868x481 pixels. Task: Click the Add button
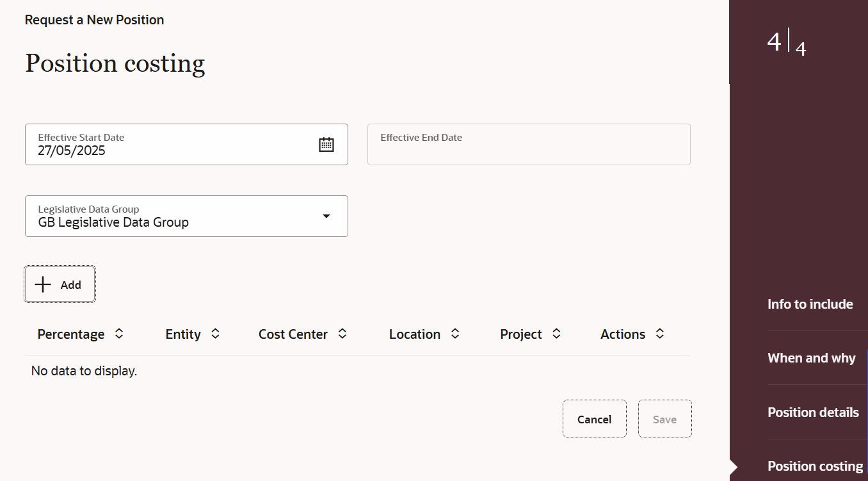60,284
